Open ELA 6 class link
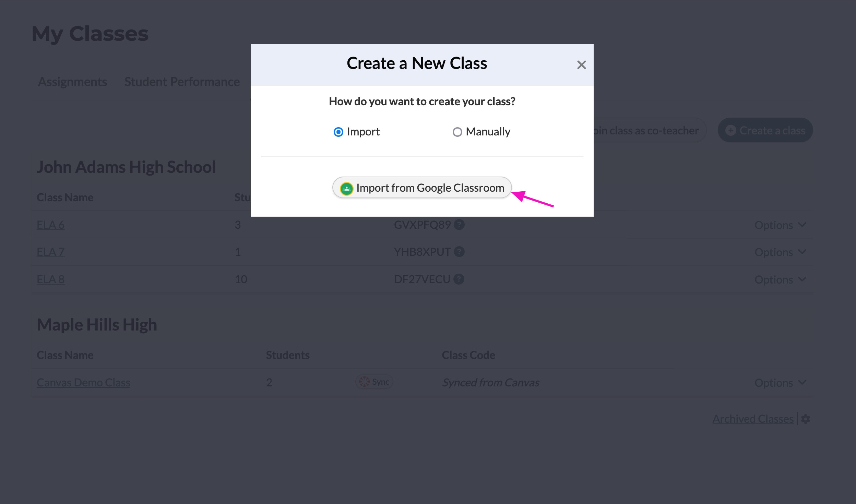The image size is (856, 504). pos(51,224)
